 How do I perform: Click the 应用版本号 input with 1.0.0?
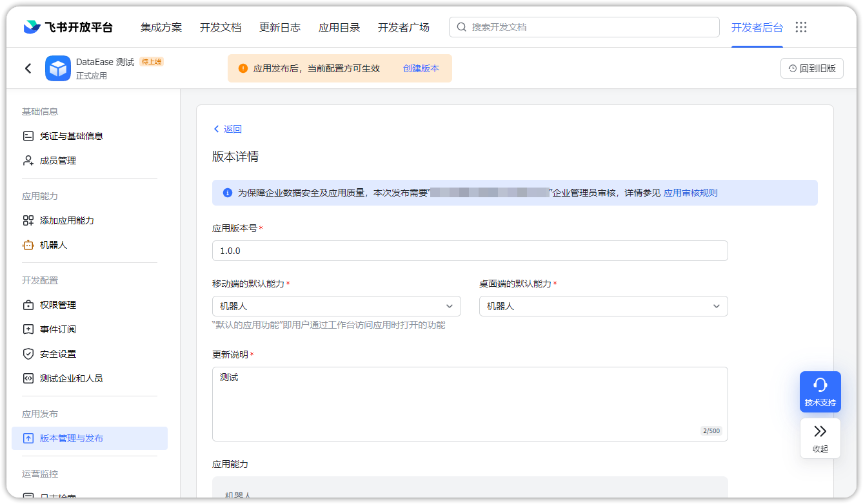[470, 251]
